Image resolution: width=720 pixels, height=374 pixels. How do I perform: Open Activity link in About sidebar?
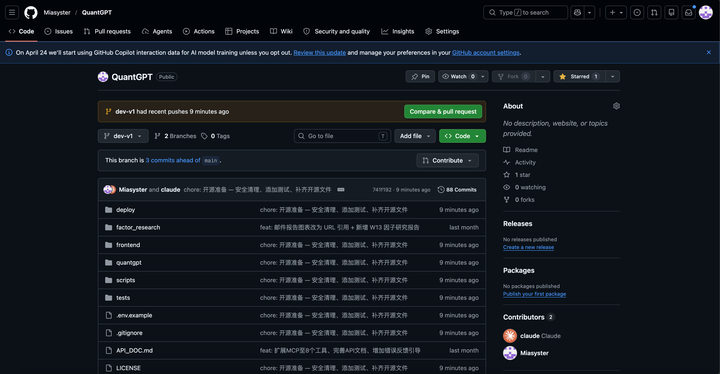[x=519, y=162]
